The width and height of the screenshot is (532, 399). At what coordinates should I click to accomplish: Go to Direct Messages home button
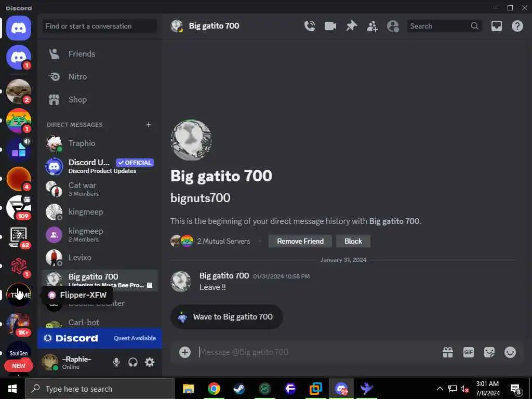point(19,28)
